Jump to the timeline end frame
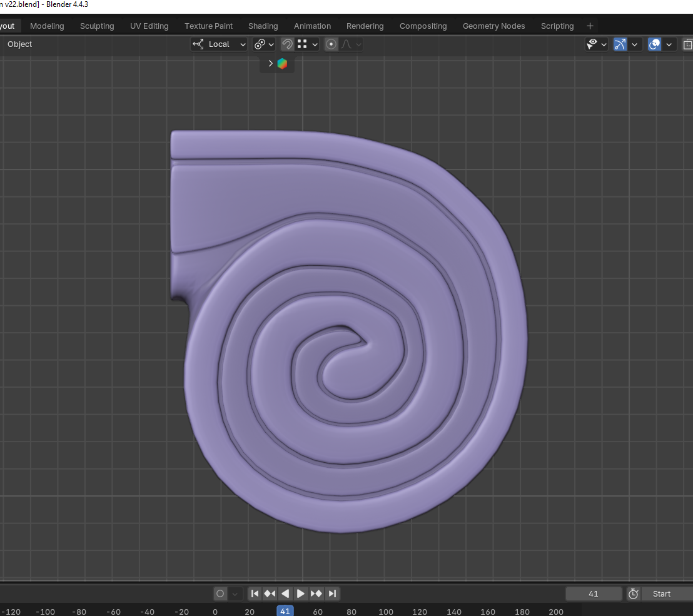693x616 pixels. pos(332,593)
